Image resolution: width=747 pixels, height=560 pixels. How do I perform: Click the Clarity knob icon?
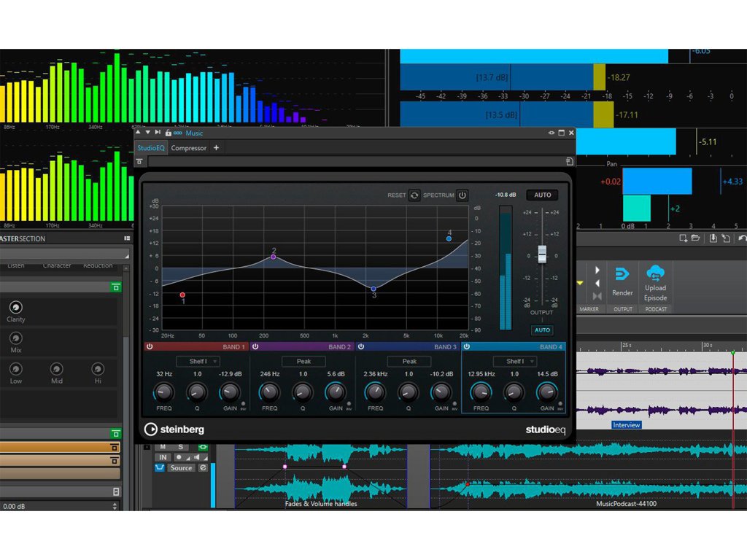pos(15,308)
